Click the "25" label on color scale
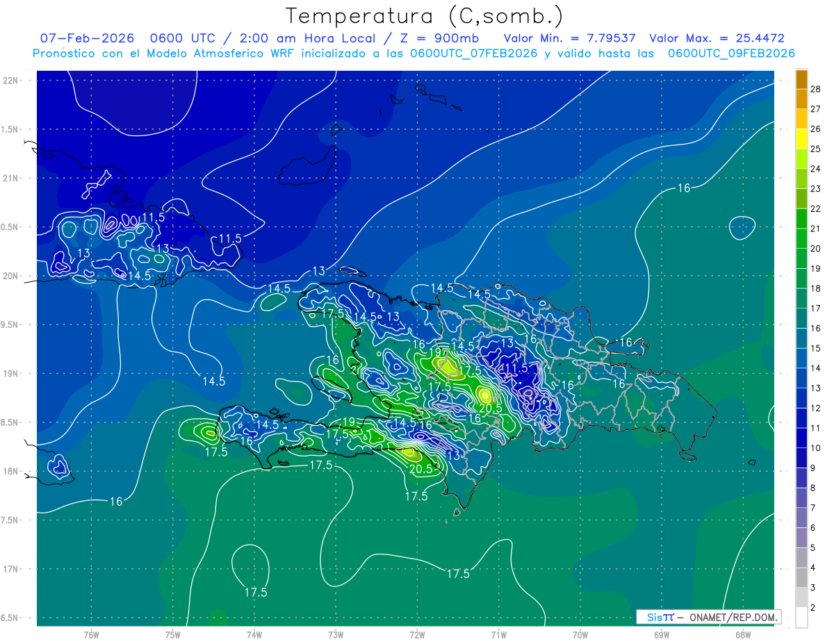The width and height of the screenshot is (834, 644). pos(816,149)
